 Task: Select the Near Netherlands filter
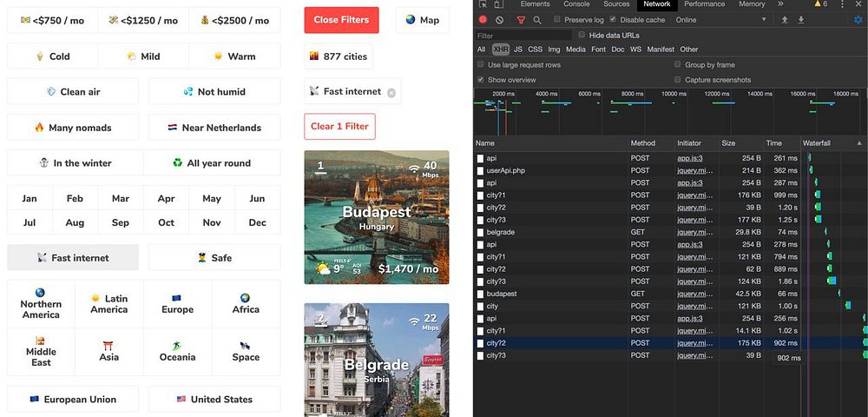click(x=214, y=128)
